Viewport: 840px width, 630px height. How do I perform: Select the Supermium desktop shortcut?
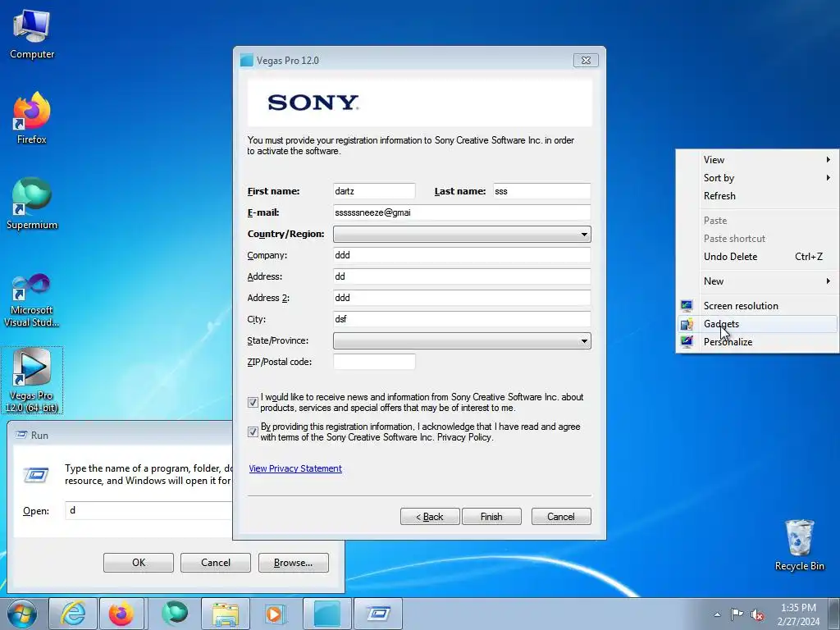[x=32, y=204]
